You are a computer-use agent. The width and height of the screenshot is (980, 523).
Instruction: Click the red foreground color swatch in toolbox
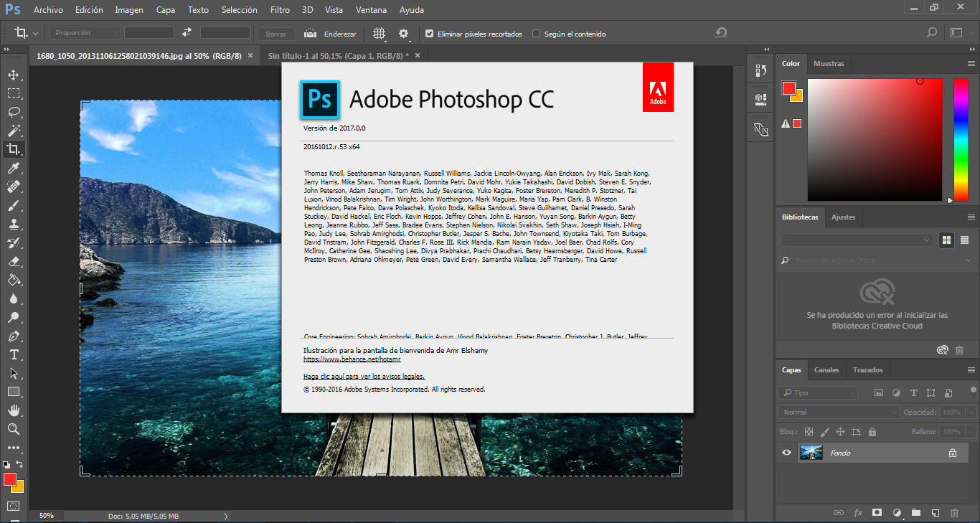(9, 479)
